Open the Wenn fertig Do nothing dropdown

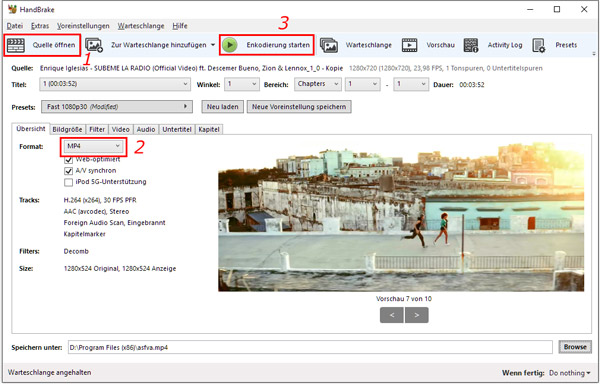[x=569, y=373]
